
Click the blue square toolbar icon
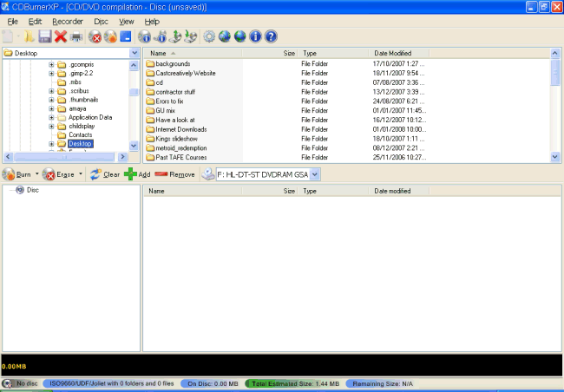126,36
